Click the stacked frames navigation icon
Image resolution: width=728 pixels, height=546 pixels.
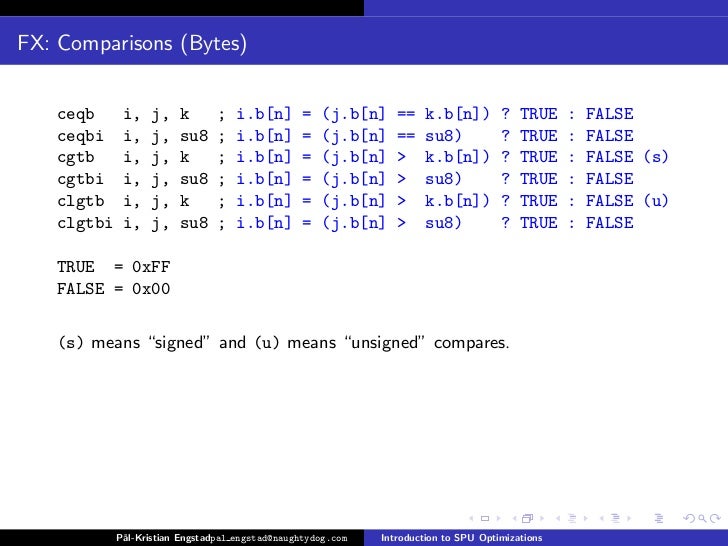pos(527,518)
